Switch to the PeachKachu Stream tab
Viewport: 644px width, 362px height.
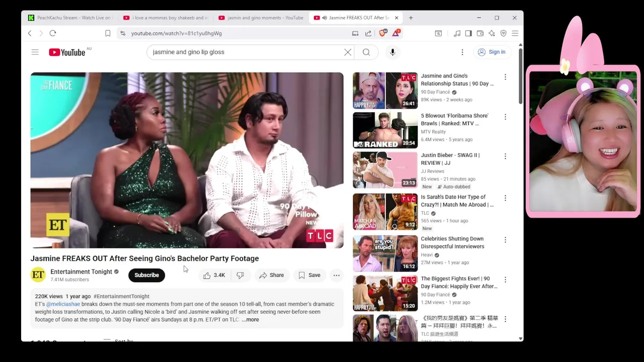coord(69,18)
